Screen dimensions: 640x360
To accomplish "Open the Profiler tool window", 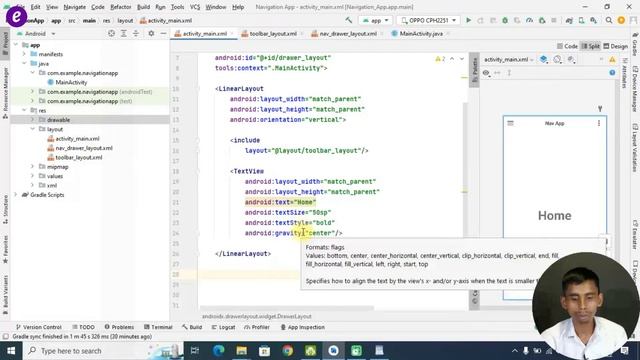I will coord(256,327).
